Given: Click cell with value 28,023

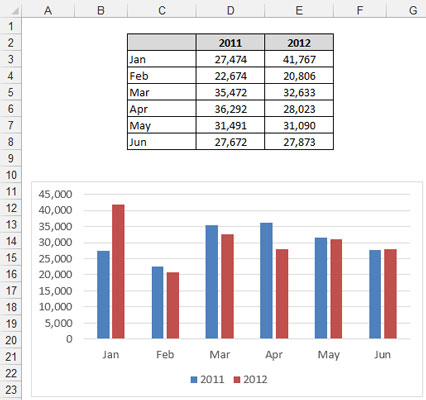Looking at the screenshot, I should [x=299, y=109].
